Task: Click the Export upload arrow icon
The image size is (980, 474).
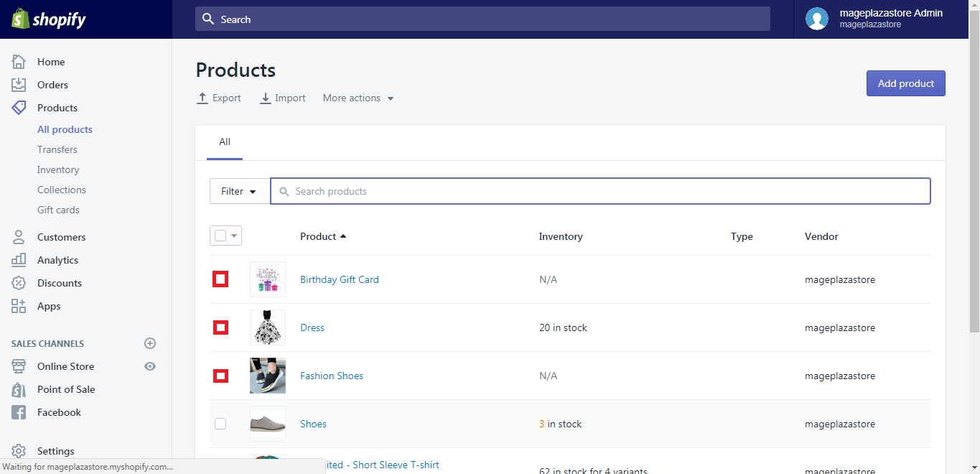Action: coord(202,98)
